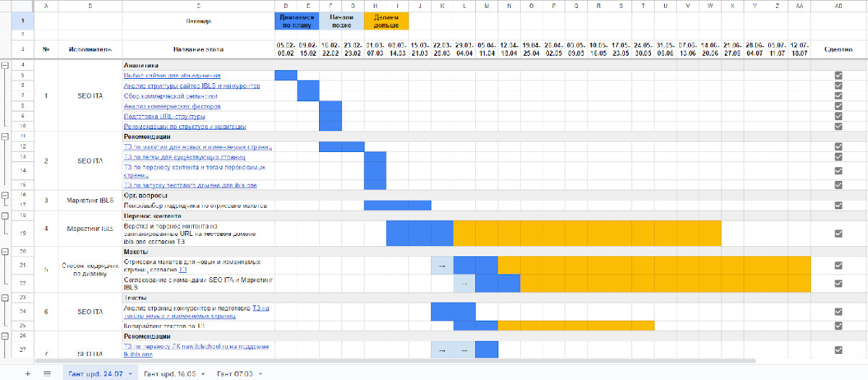Collapse the row group starting at row 11
This screenshot has height=380, width=868.
tap(6, 136)
